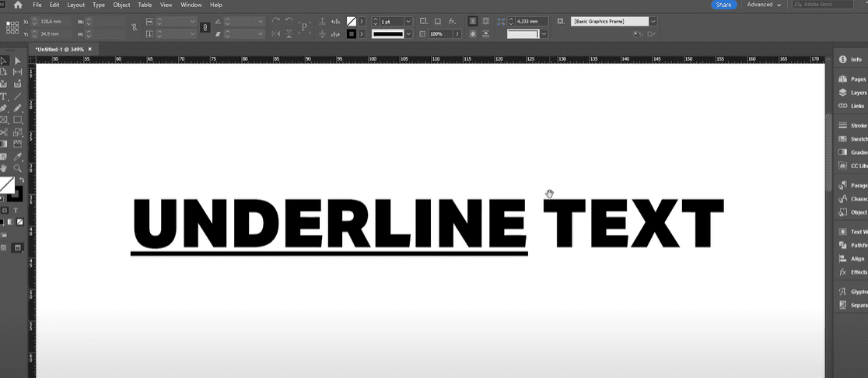Choose the Gap tool
Screen dimensions: 868x378
[x=17, y=72]
